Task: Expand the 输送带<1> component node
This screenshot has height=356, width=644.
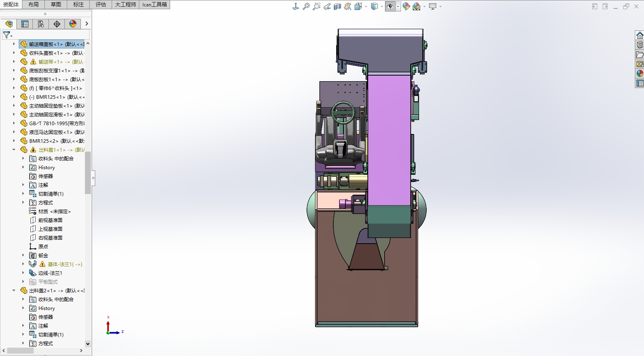Action: coord(14,62)
